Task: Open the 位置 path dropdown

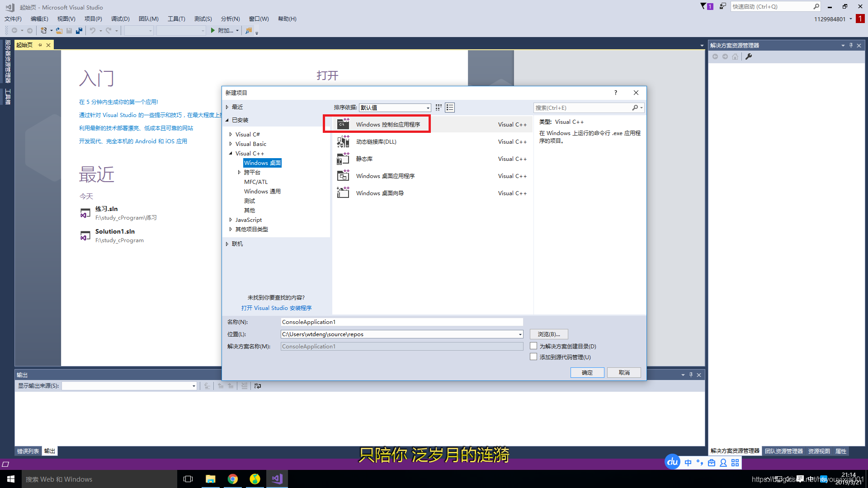Action: coord(520,334)
